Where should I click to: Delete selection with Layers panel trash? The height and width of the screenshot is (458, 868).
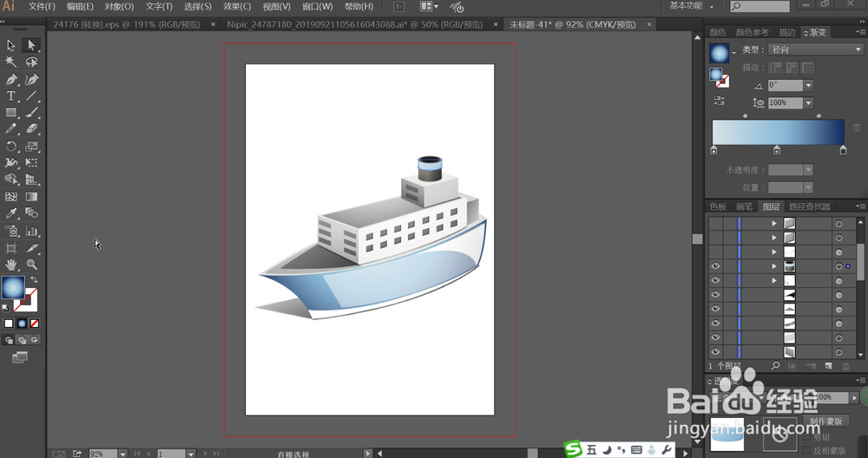[x=845, y=366]
